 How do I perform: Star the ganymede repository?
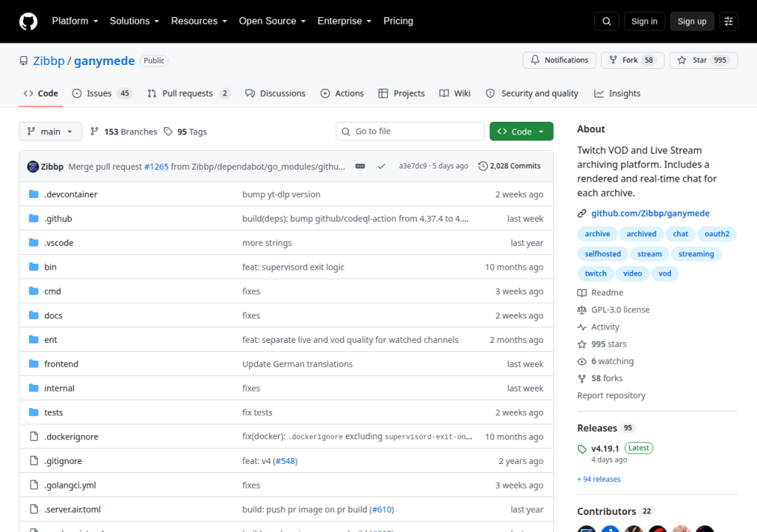click(x=704, y=60)
